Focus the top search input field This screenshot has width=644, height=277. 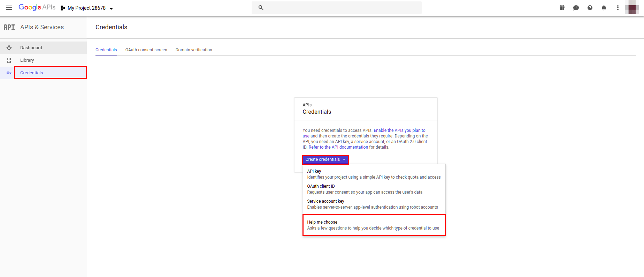(x=337, y=7)
